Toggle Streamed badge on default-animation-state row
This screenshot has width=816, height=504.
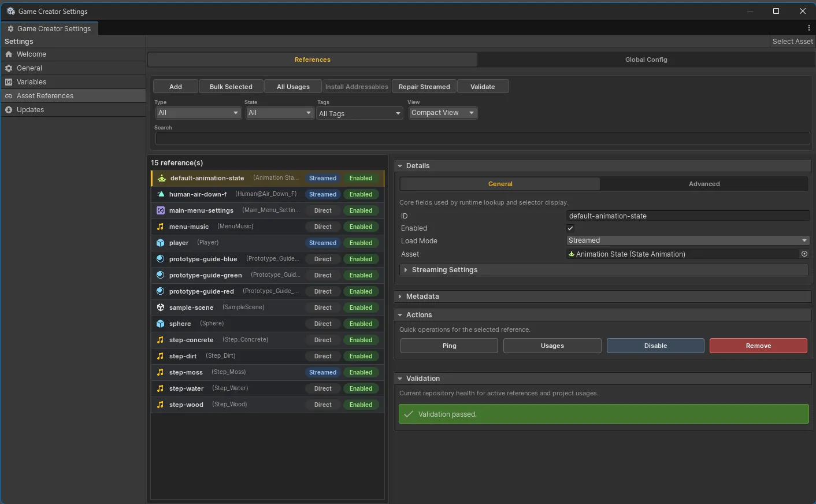[322, 178]
